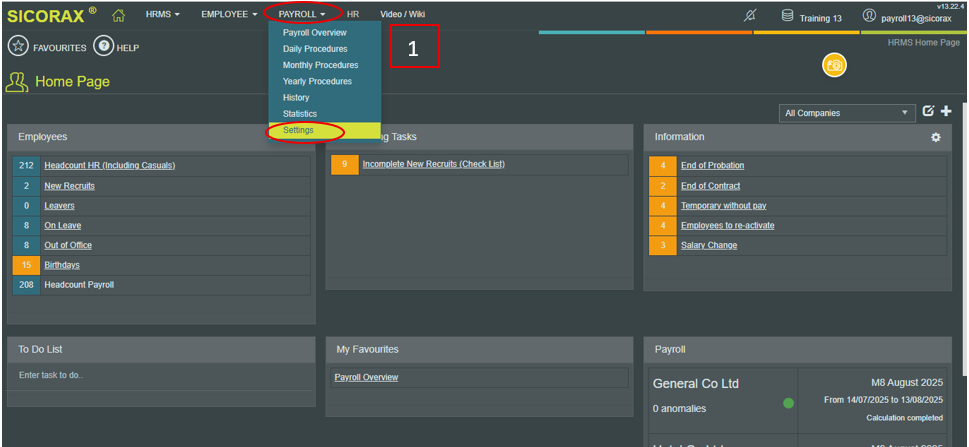The image size is (969, 447).
Task: Click the plus icon to add widget
Action: [946, 111]
